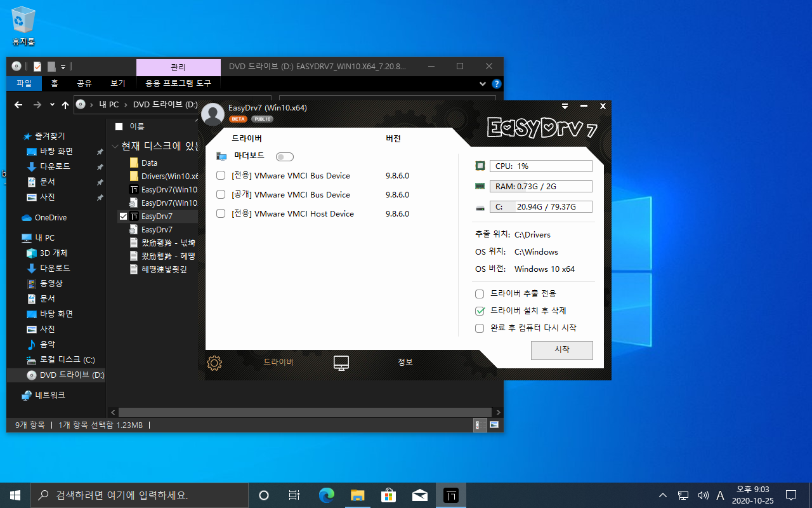
Task: Toggle the 마더보드 switch
Action: pos(285,157)
